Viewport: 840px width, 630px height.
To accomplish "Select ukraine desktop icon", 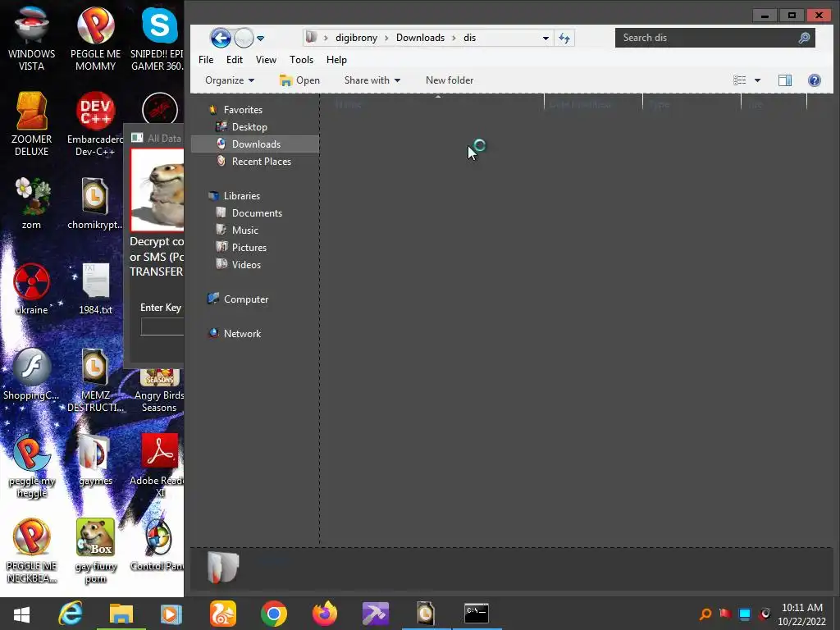I will point(31,289).
